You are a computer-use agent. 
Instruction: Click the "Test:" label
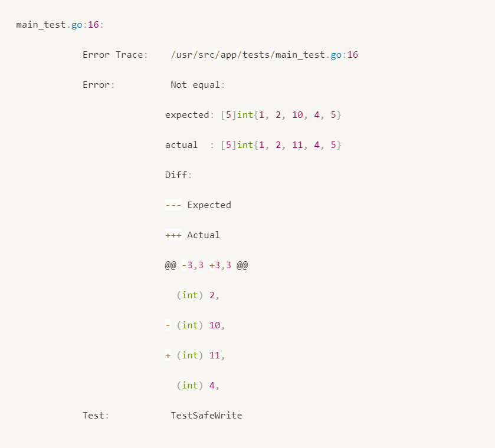96,416
